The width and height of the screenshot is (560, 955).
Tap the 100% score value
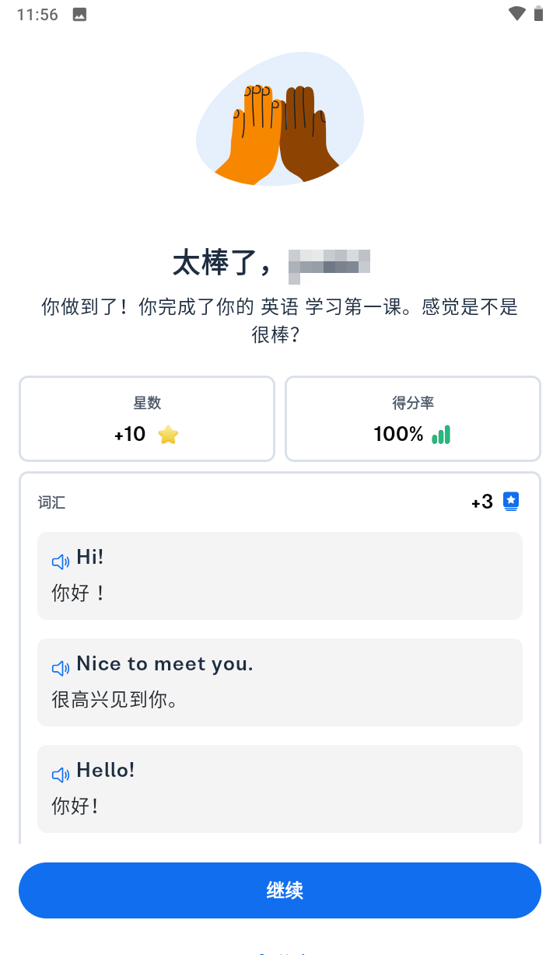pyautogui.click(x=398, y=435)
